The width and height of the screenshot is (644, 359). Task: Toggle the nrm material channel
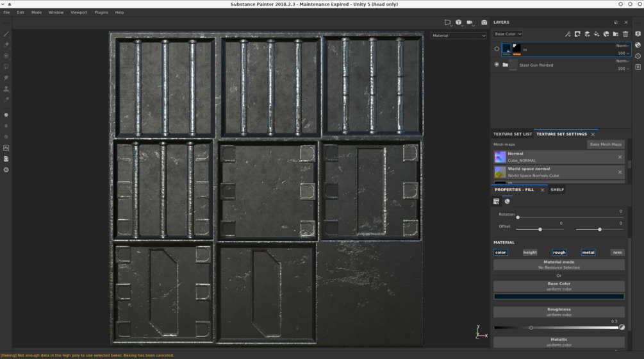point(616,253)
